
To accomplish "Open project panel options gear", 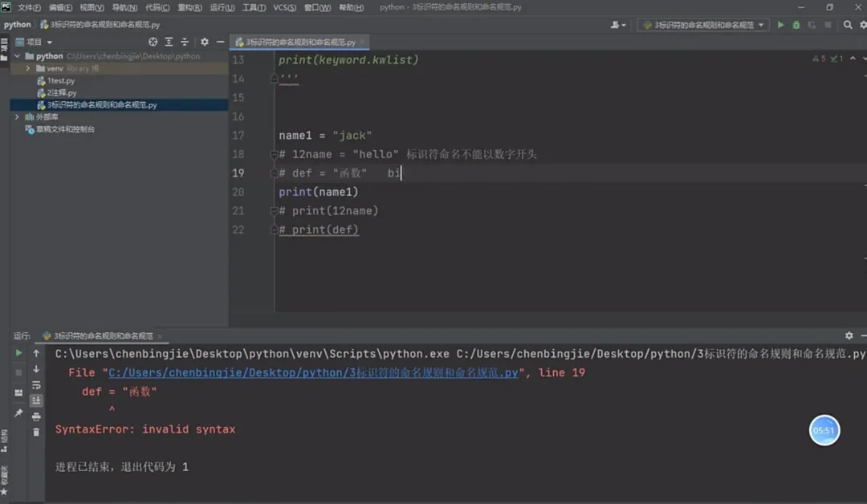I will 205,42.
